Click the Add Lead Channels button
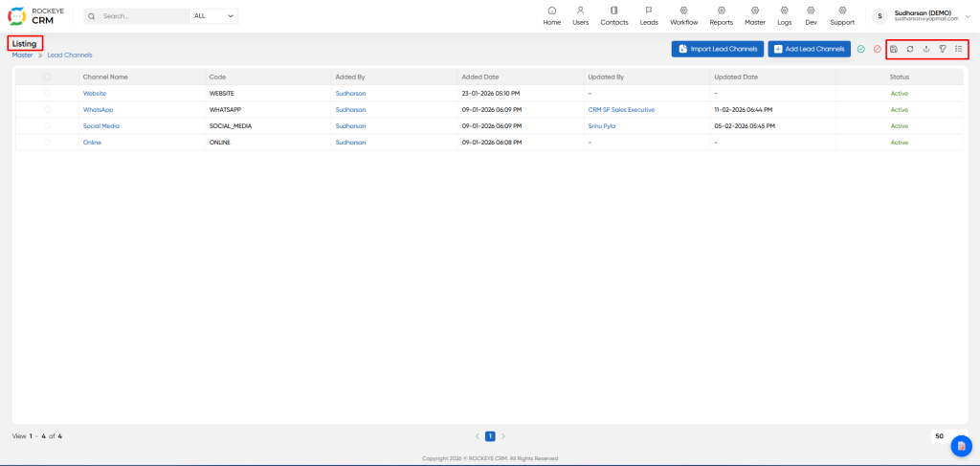This screenshot has height=466, width=980. pyautogui.click(x=810, y=49)
